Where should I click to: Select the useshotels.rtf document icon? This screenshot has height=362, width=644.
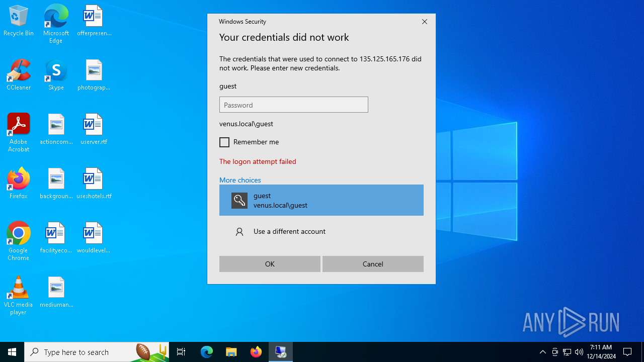(94, 184)
